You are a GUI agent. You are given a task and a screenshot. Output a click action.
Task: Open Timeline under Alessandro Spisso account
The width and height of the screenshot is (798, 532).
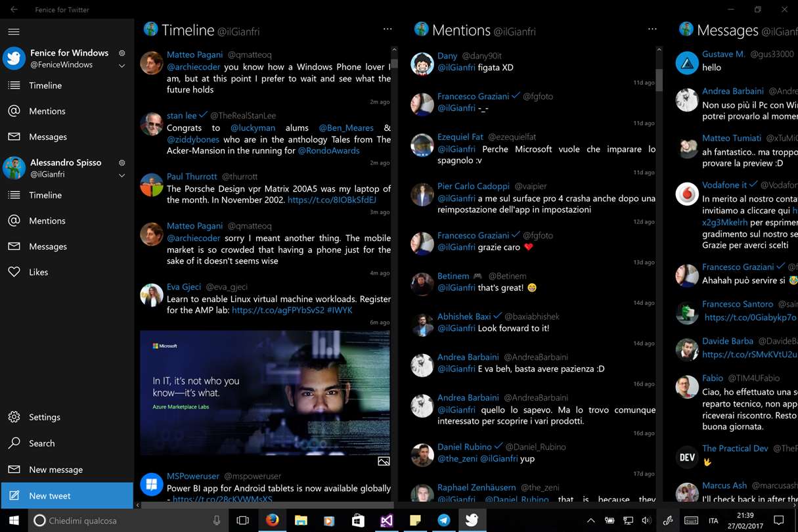[67, 195]
